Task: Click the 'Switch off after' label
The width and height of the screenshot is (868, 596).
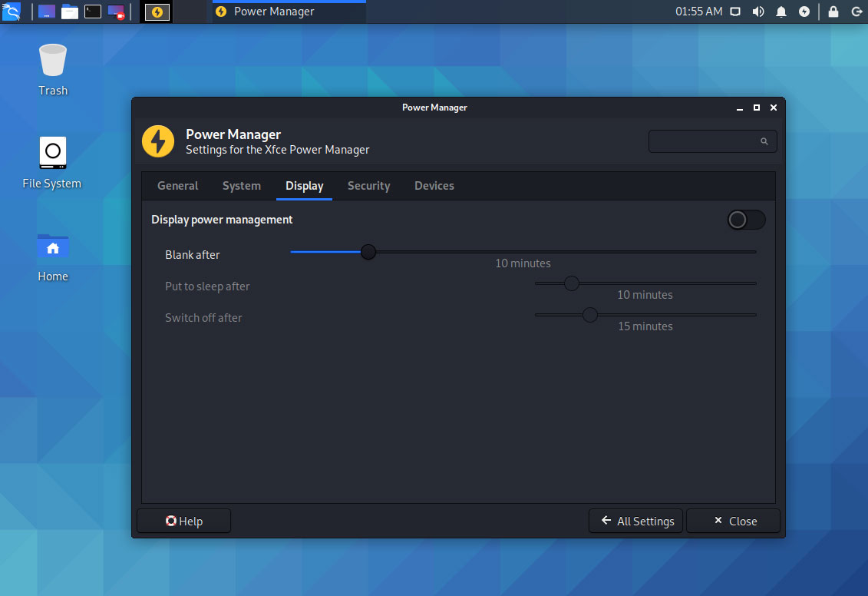Action: (203, 318)
